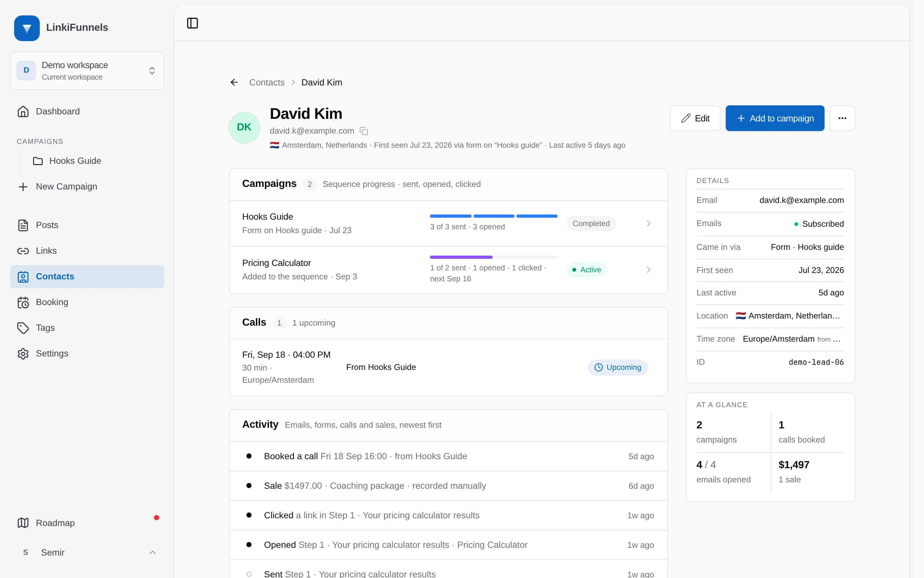Viewport: 924px width, 578px height.
Task: Toggle the sidebar panel icon
Action: pyautogui.click(x=193, y=23)
